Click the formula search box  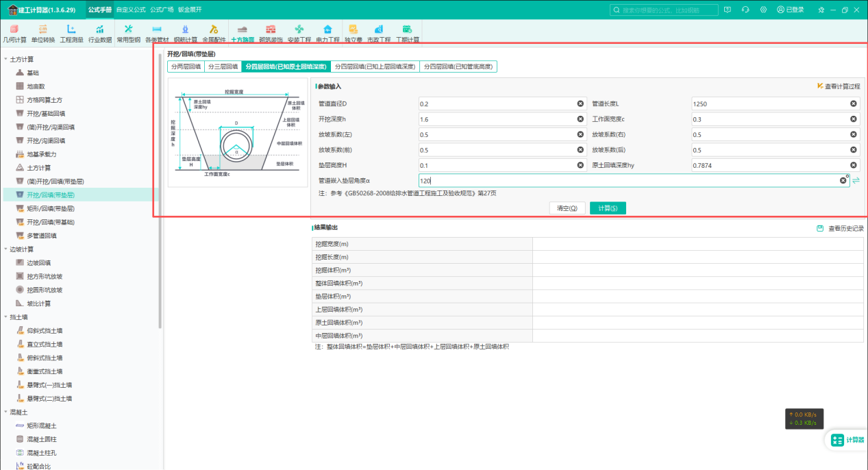[x=664, y=10]
